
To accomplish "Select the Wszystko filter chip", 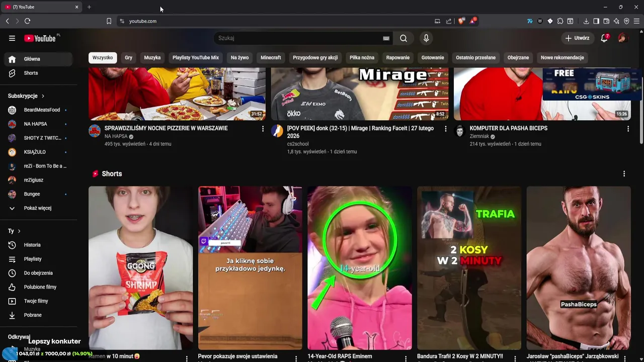I will 103,58.
